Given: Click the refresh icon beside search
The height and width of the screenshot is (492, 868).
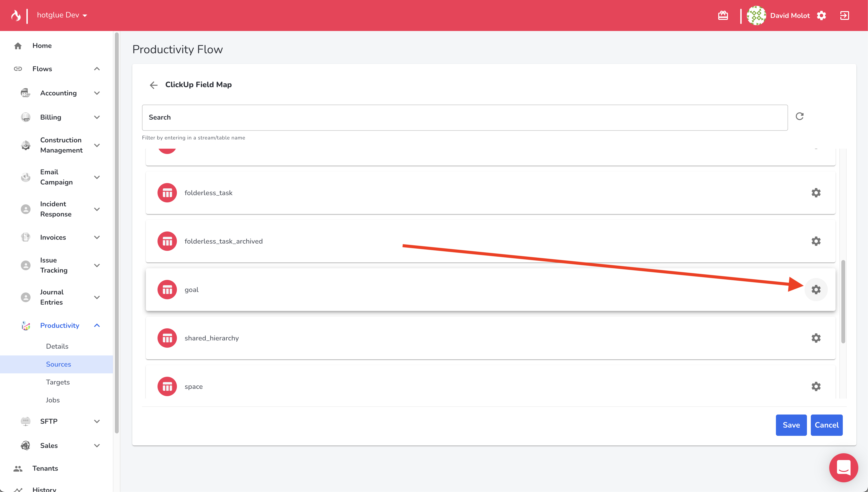Looking at the screenshot, I should pyautogui.click(x=799, y=116).
